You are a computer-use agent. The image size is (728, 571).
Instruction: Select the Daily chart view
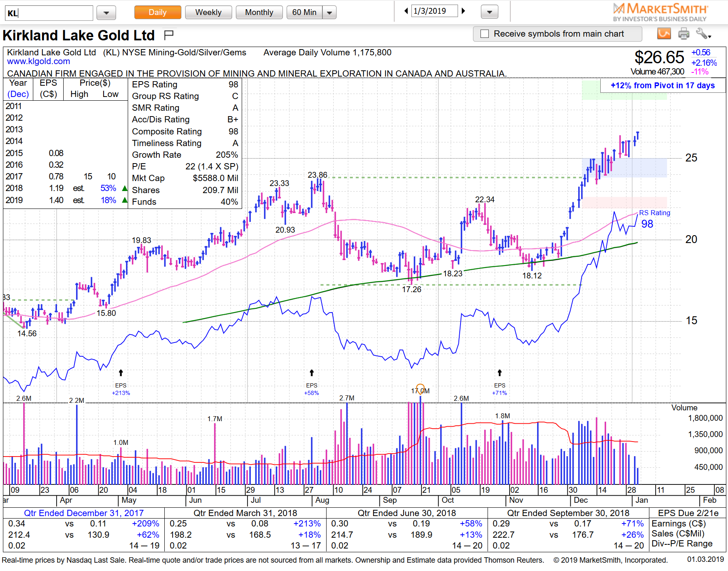point(157,12)
